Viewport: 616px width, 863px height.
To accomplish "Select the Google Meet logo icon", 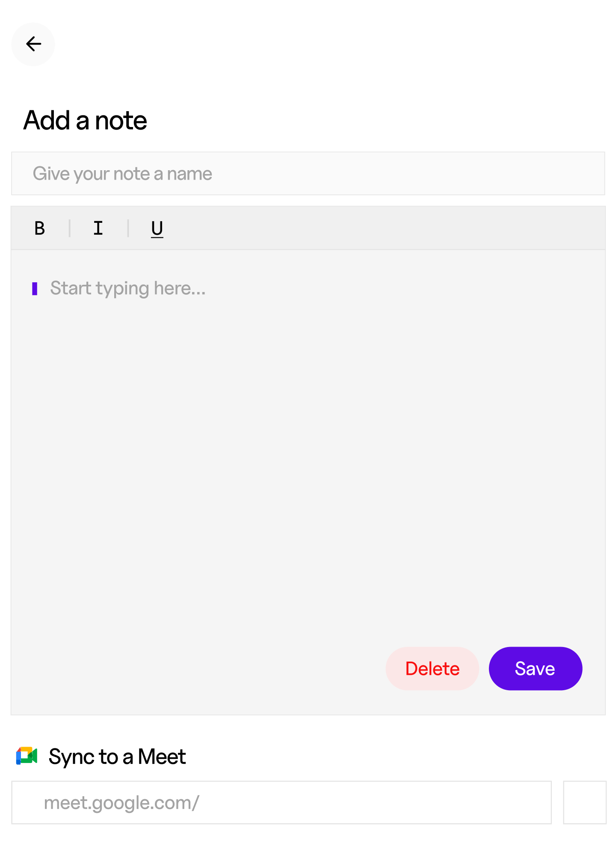I will click(x=27, y=756).
